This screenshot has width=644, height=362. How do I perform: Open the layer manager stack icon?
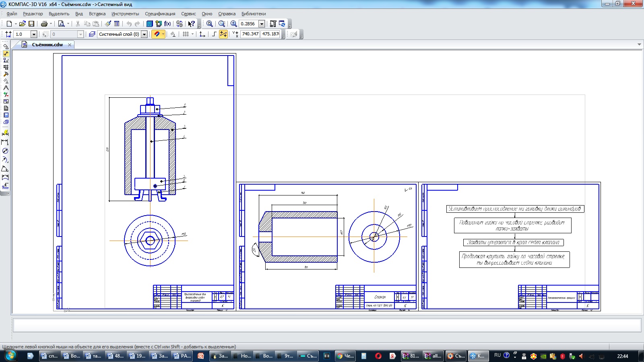pyautogui.click(x=92, y=34)
